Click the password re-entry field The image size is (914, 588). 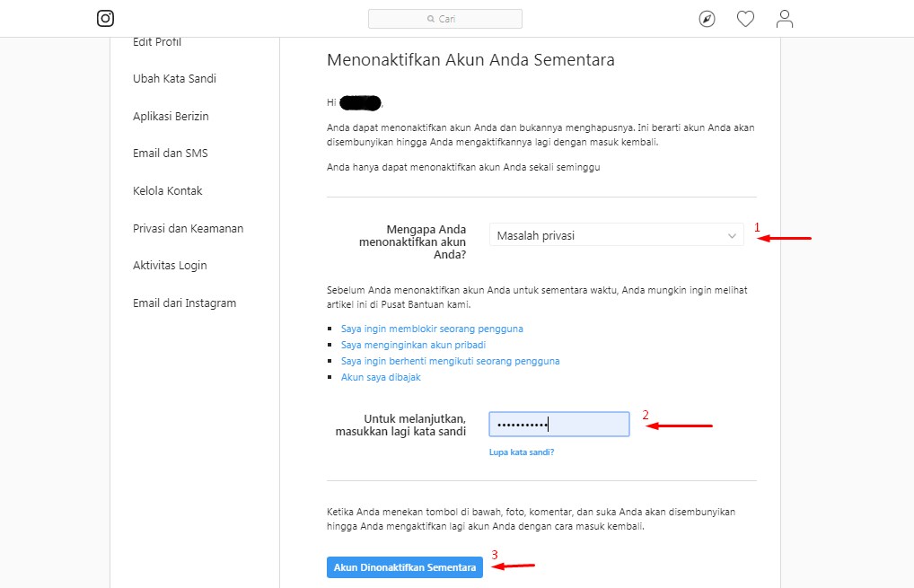point(559,425)
